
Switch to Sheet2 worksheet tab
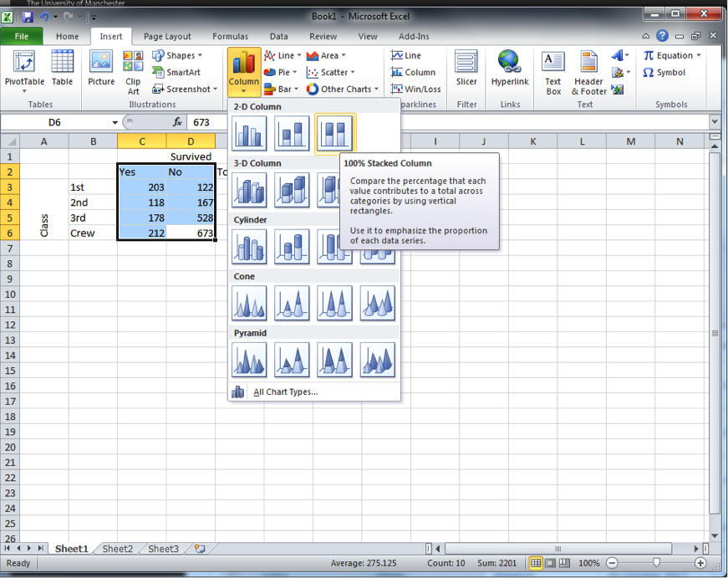click(x=117, y=549)
